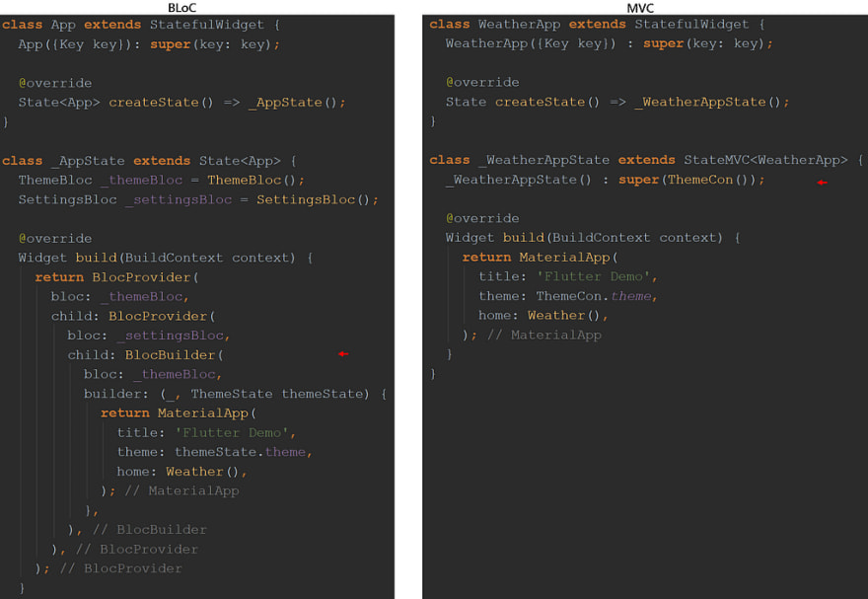Click 'Widget build(BuildContext context)' in MVC panel
868x599 pixels.
click(584, 238)
